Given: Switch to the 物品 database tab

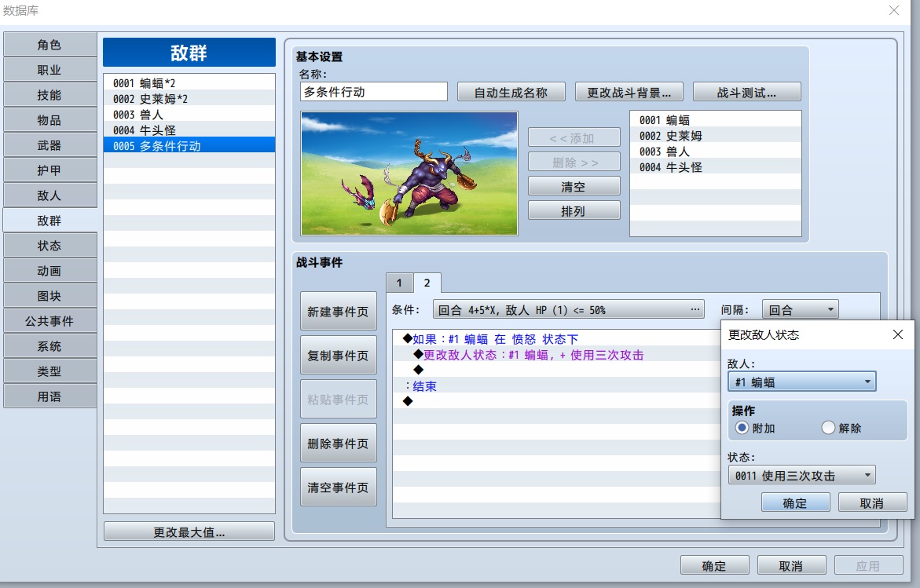Looking at the screenshot, I should 49,120.
